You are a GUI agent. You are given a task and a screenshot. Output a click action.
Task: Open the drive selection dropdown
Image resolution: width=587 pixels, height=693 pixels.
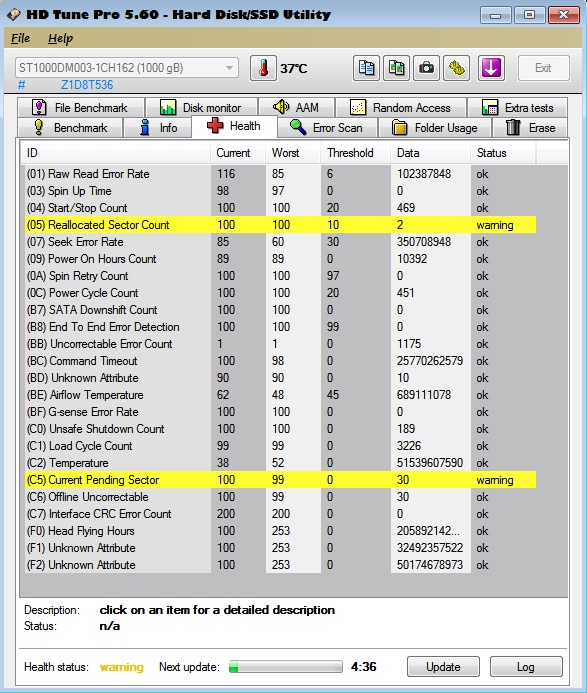coord(127,68)
